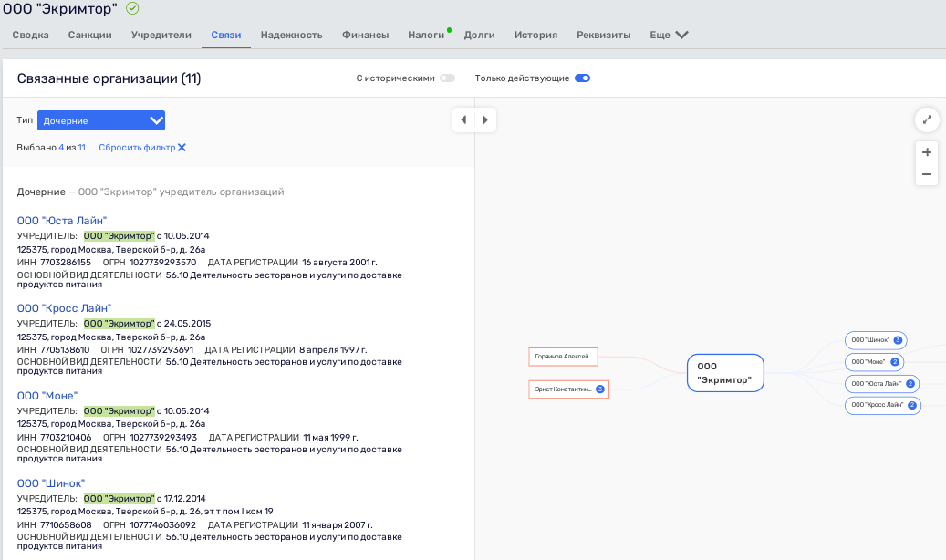Open the История tab

535,35
